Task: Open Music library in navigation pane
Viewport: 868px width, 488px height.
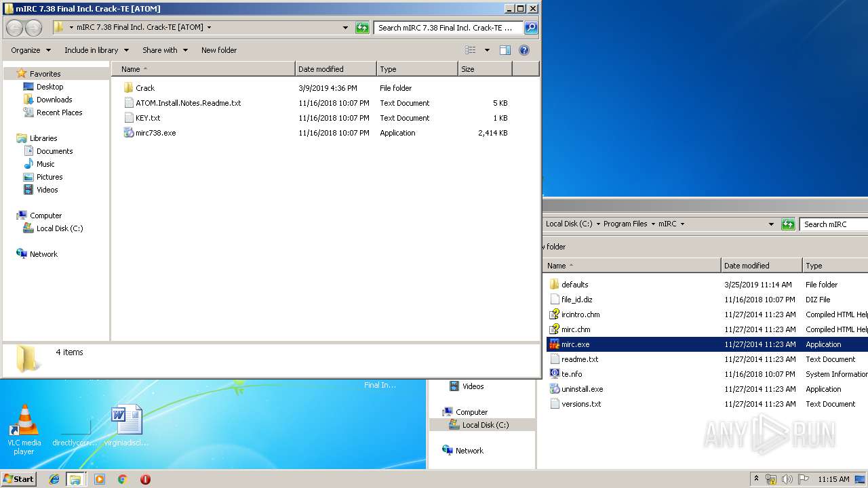Action: (45, 164)
